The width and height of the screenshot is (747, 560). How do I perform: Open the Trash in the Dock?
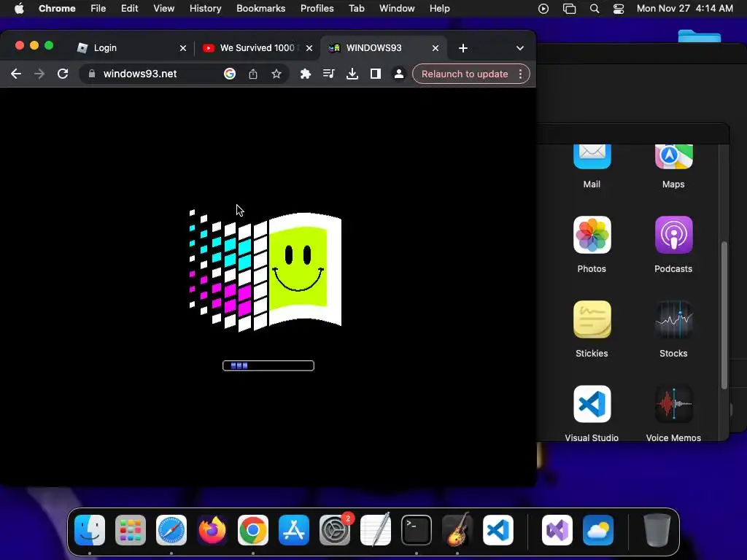click(657, 530)
